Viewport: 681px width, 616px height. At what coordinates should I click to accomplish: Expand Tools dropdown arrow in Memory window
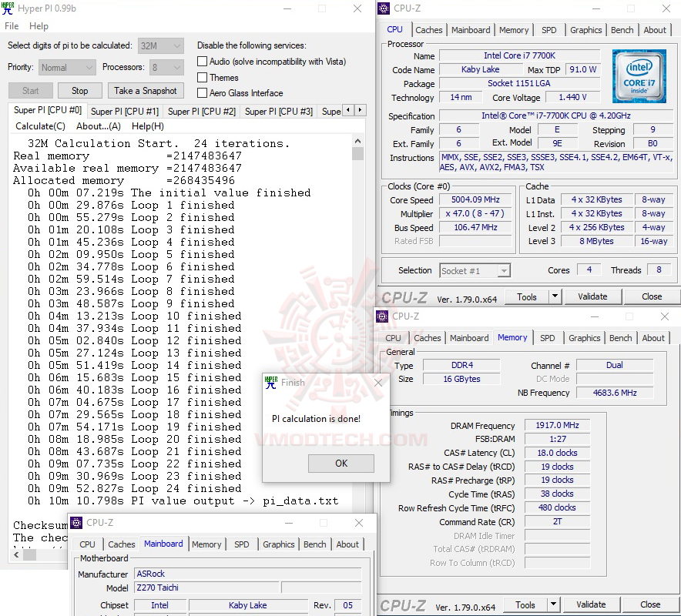tap(553, 604)
